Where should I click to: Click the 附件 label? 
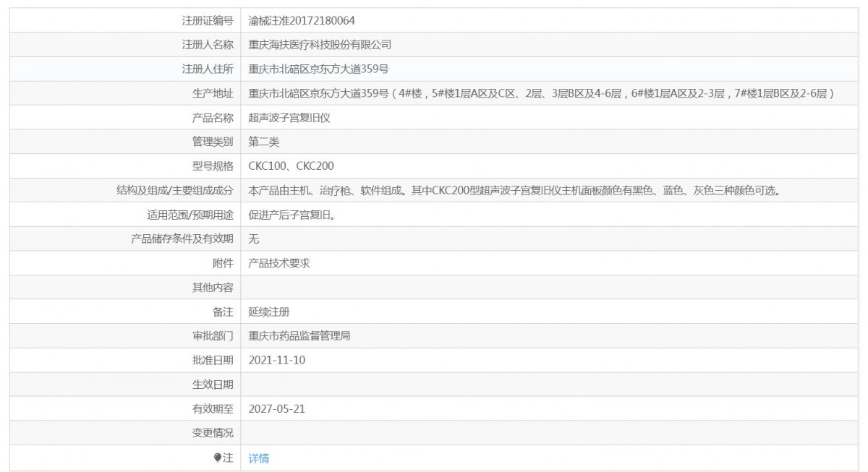(x=224, y=263)
